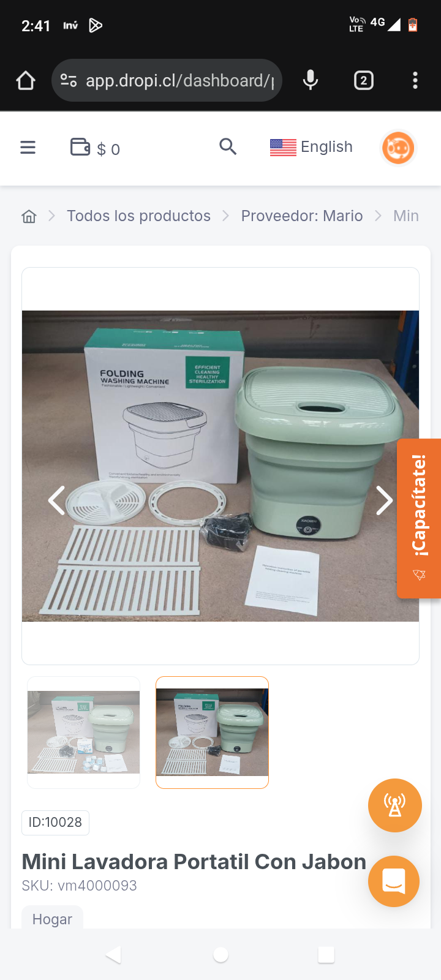The image size is (441, 980).
Task: Show next product image with right arrow
Action: (x=384, y=501)
